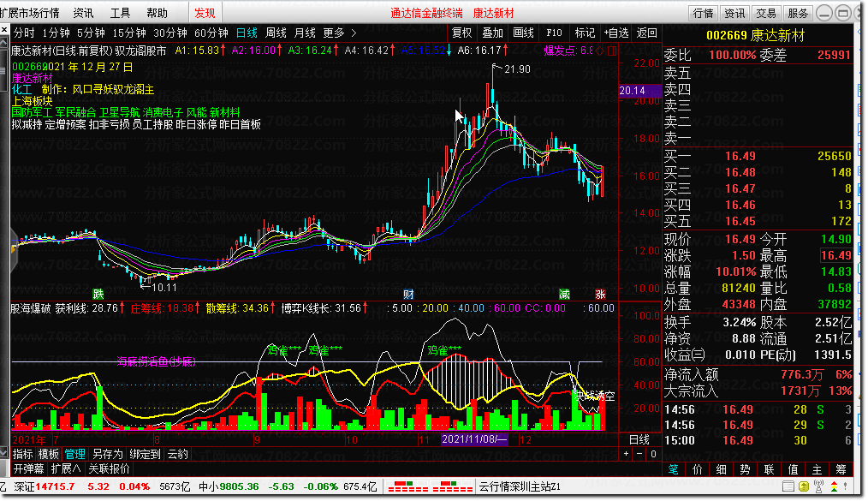Open the 工具 menu

click(x=120, y=12)
